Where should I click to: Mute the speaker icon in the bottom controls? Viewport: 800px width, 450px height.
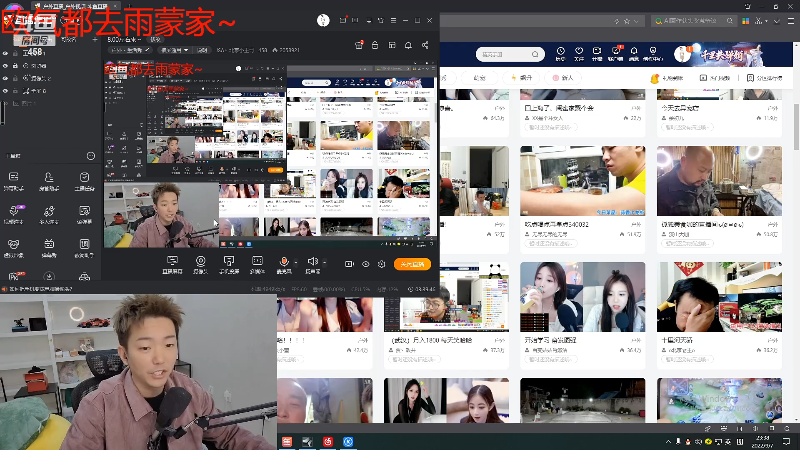click(312, 261)
